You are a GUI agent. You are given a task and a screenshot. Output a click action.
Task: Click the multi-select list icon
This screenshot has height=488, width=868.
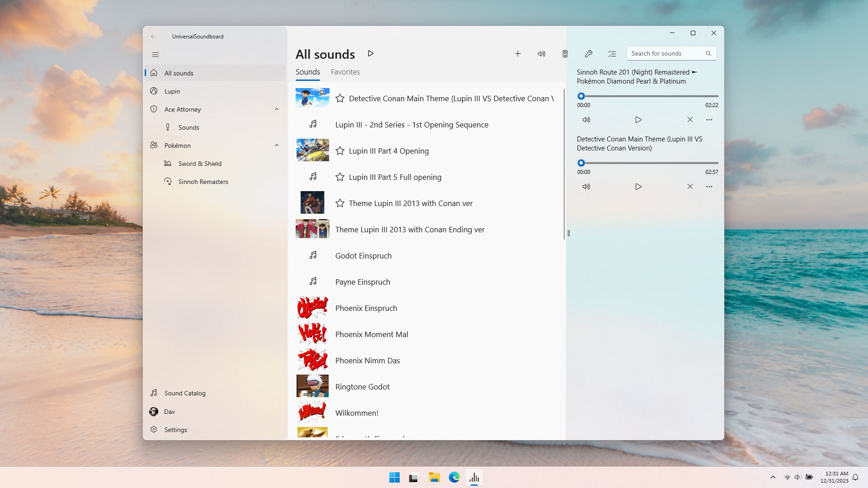coord(612,54)
